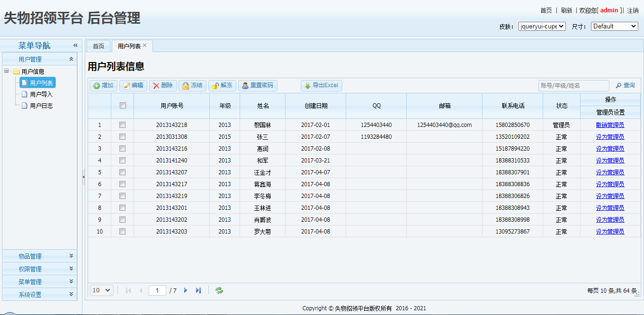644x315 pixels.
Task: Open 用户导入 in the navigation tree
Action: (x=41, y=94)
